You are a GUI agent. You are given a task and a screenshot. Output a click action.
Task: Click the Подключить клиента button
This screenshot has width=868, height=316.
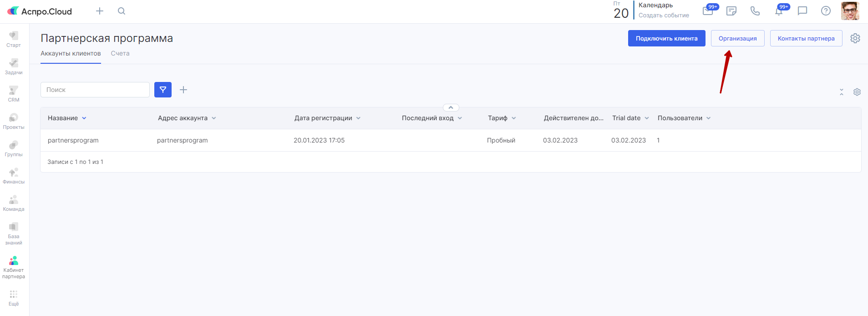666,38
